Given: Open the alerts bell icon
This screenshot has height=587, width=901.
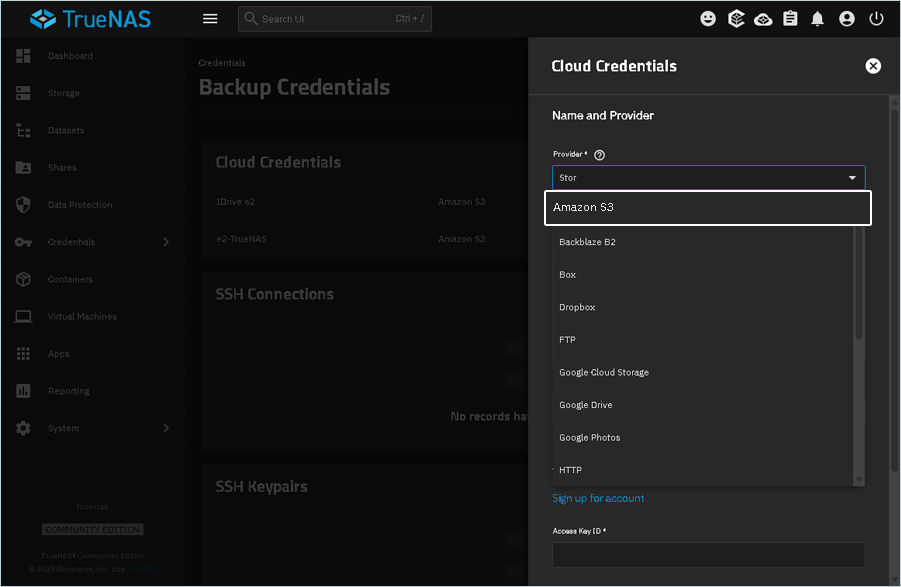Looking at the screenshot, I should tap(818, 19).
